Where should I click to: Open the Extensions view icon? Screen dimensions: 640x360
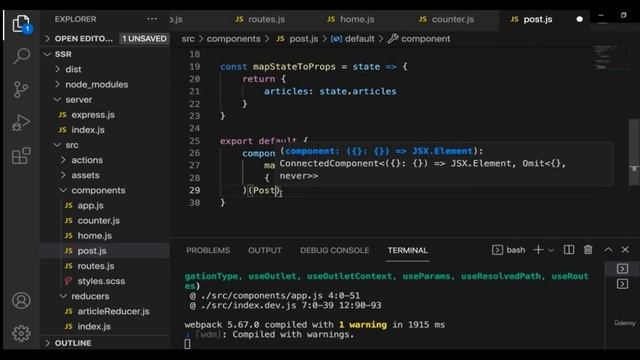pyautogui.click(x=21, y=156)
